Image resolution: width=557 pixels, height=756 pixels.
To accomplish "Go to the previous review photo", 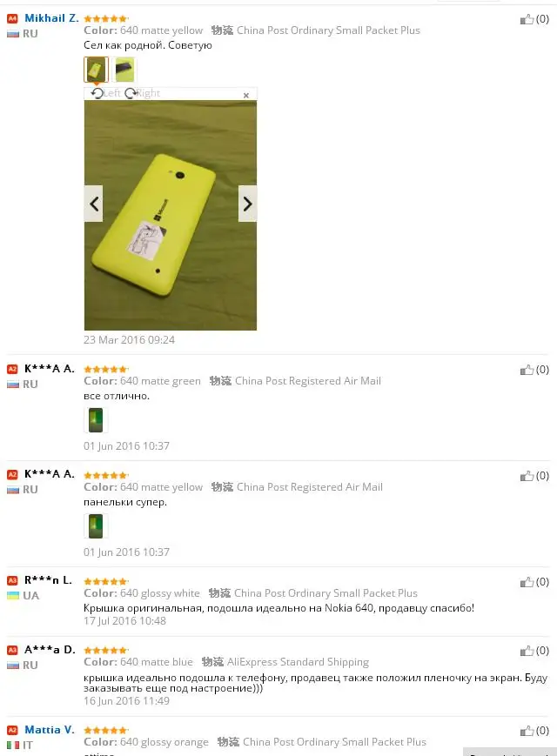I will (x=93, y=204).
